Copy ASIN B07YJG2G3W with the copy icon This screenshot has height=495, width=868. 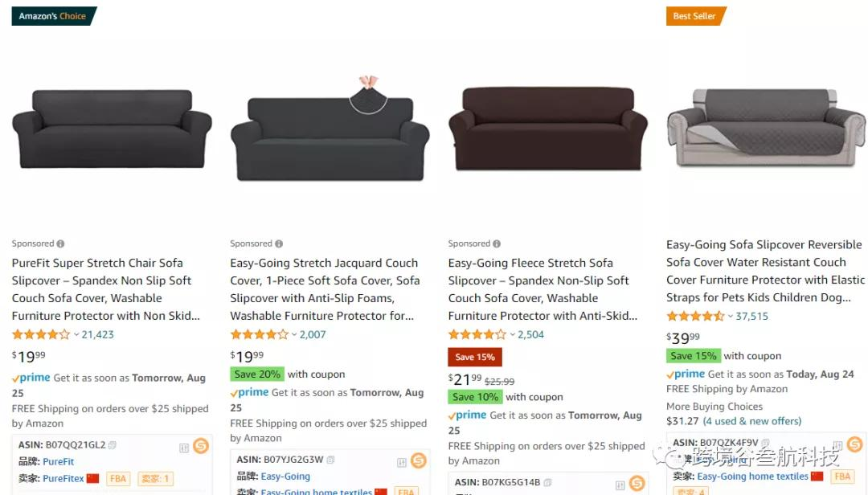tap(330, 460)
